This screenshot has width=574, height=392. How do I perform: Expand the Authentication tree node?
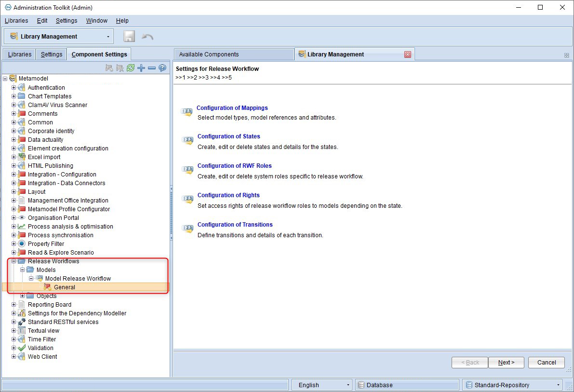(x=13, y=88)
